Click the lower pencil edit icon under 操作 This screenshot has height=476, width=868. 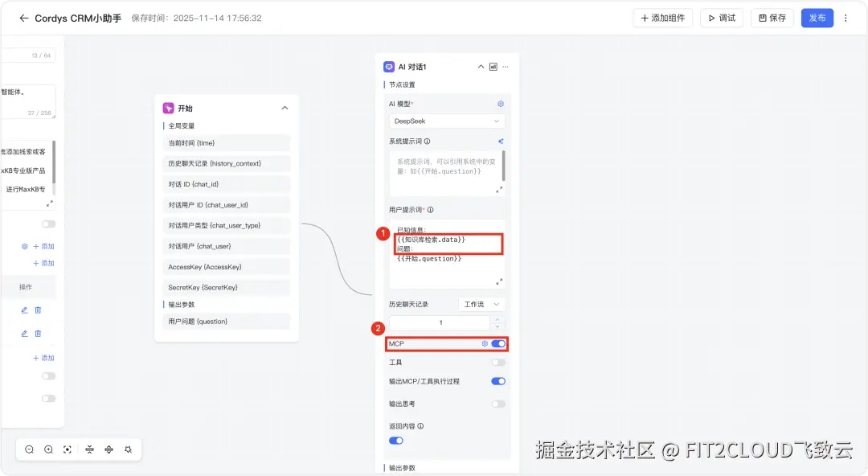24,334
